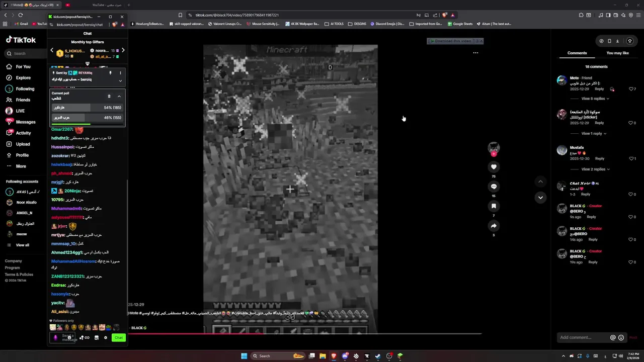The width and height of the screenshot is (644, 362).
Task: Focus TikTok search field
Action: [25, 53]
